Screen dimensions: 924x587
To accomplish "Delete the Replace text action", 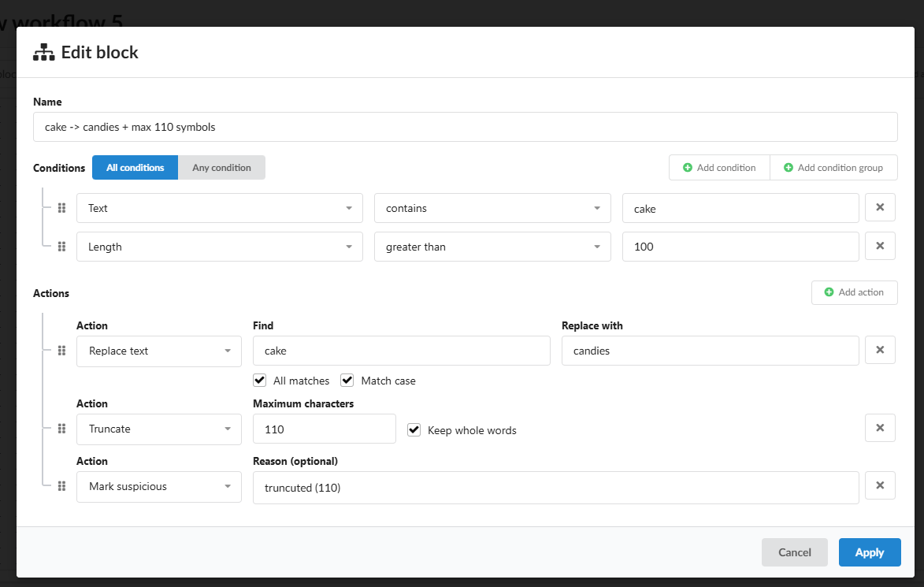I will 880,350.
